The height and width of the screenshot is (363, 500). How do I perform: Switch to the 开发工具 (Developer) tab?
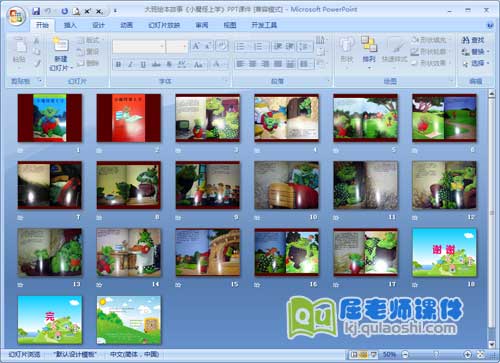pos(264,25)
